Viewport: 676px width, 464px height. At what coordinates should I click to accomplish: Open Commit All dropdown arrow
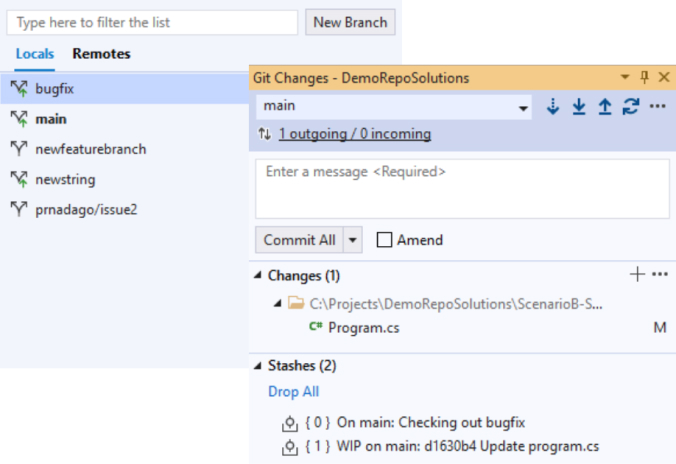click(x=352, y=240)
